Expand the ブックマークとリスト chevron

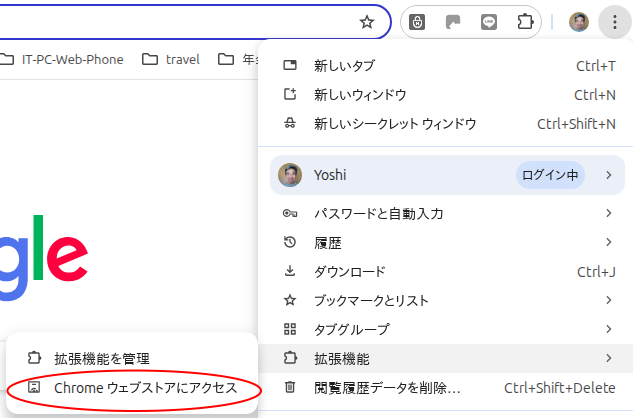609,300
